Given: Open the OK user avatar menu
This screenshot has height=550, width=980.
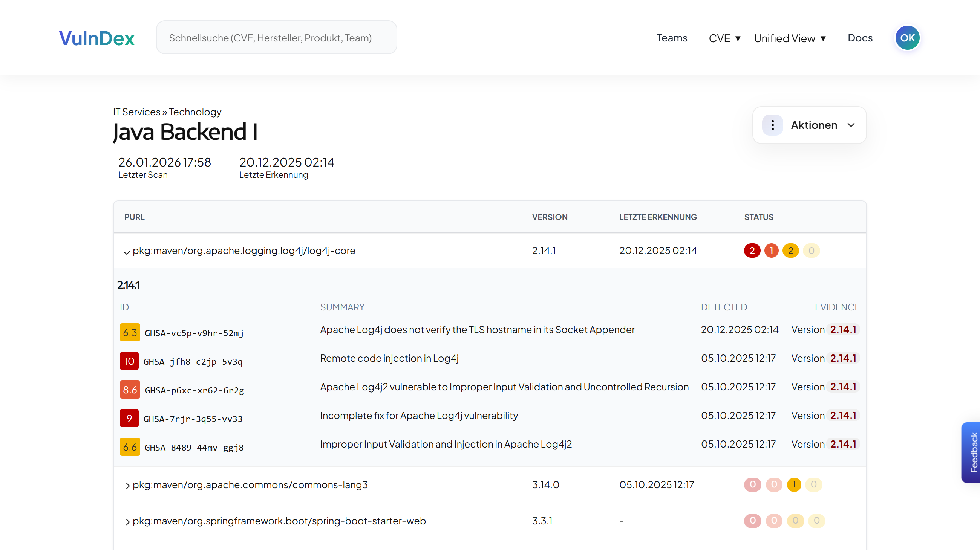Looking at the screenshot, I should point(907,38).
